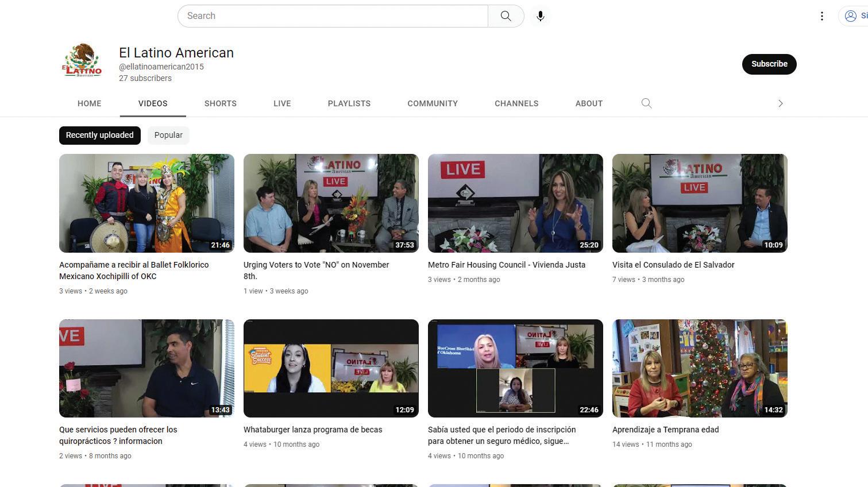Play the Ballet Folklorico Xochipilli video thumbnail

(146, 203)
